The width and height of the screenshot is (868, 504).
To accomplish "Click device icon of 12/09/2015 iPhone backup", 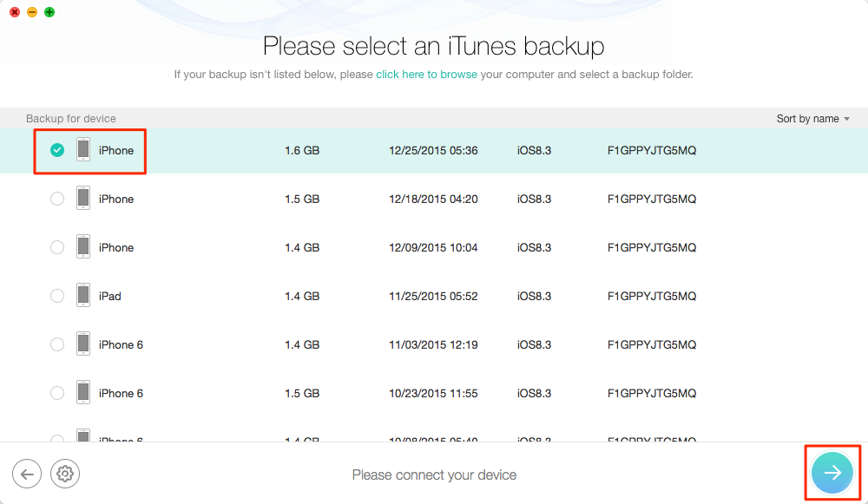I will 83,247.
